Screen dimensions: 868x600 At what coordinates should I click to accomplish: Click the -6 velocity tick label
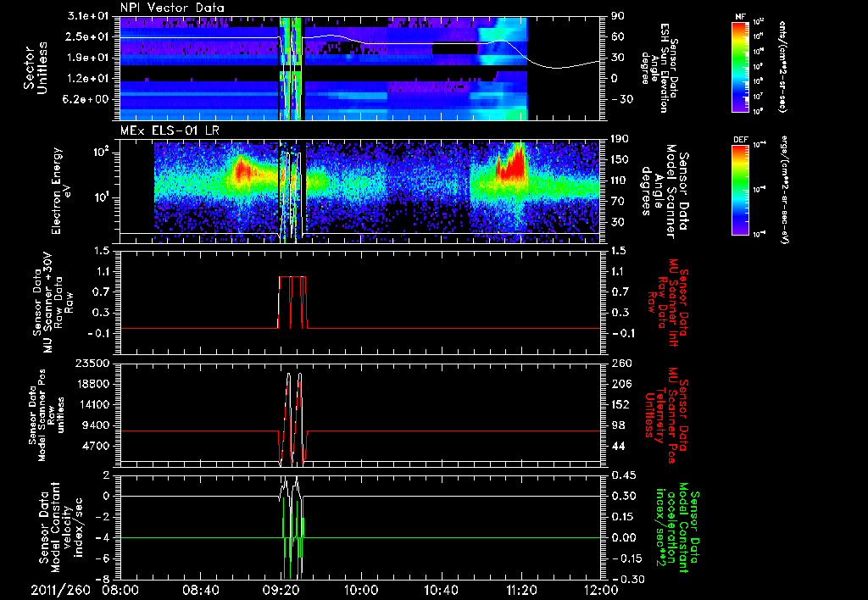tap(103, 558)
